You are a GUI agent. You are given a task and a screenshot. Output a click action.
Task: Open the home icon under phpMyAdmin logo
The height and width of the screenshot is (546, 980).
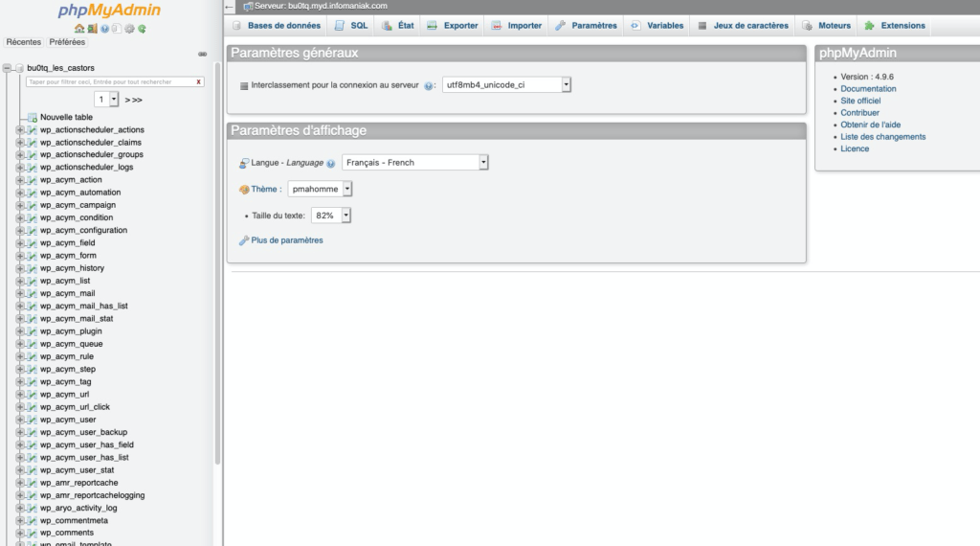point(79,29)
